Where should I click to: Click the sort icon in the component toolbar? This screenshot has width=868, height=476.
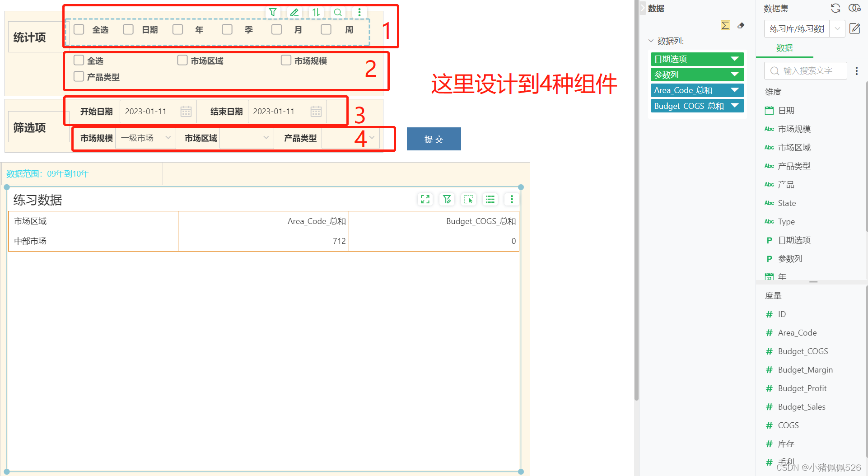316,12
